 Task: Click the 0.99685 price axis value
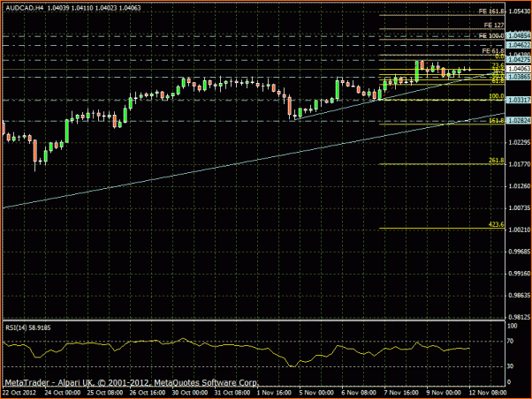pos(519,252)
